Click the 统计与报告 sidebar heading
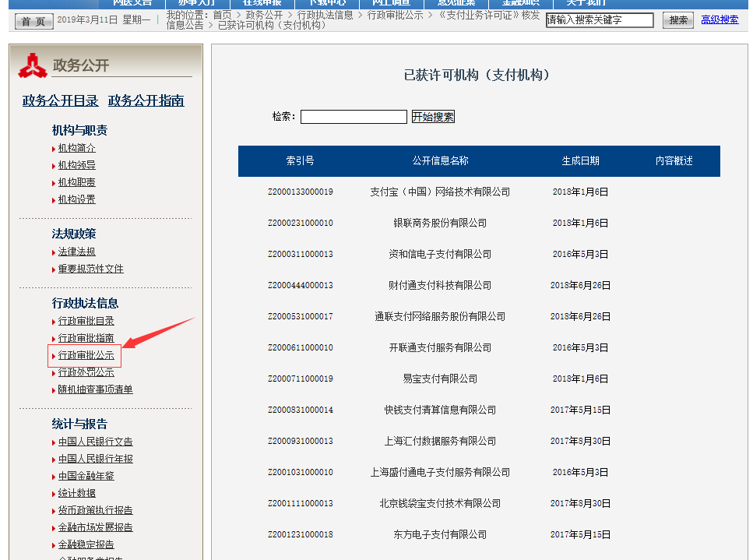 coord(79,424)
